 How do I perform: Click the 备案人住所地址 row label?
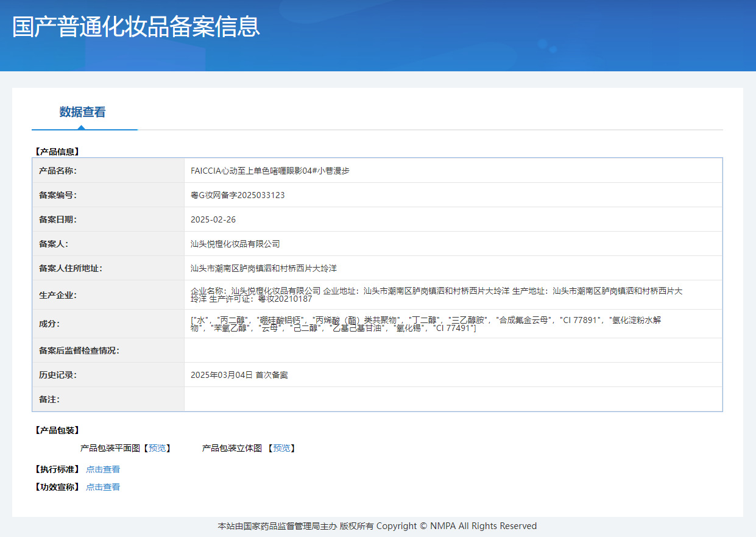(x=71, y=268)
